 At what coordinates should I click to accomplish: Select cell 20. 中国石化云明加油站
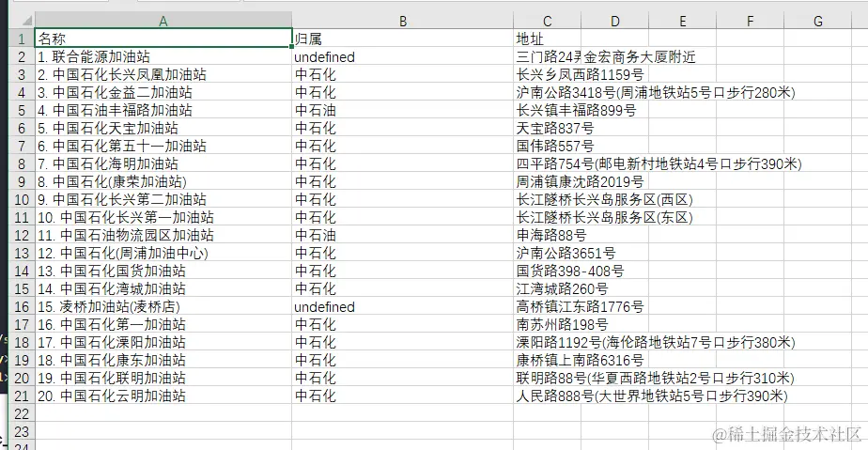pos(163,396)
